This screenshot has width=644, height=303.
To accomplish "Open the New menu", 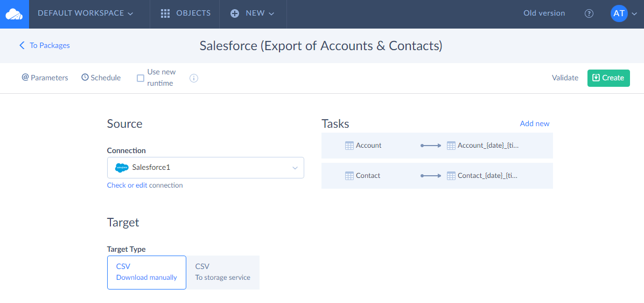I will point(252,13).
